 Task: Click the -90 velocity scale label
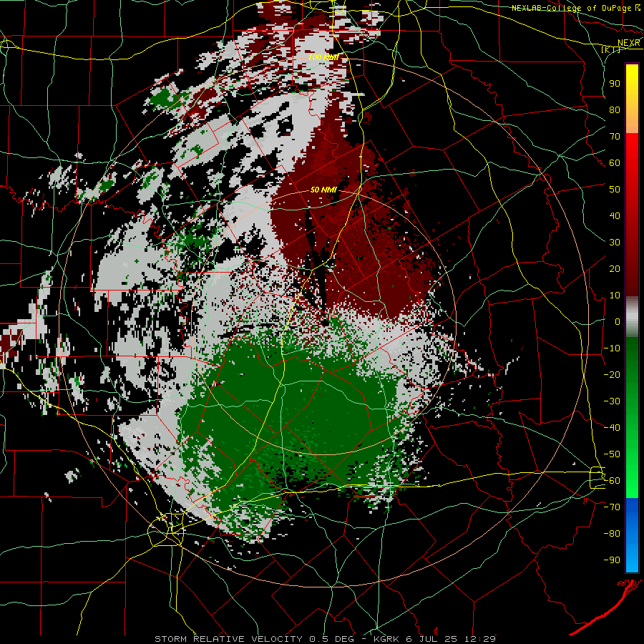pyautogui.click(x=612, y=560)
